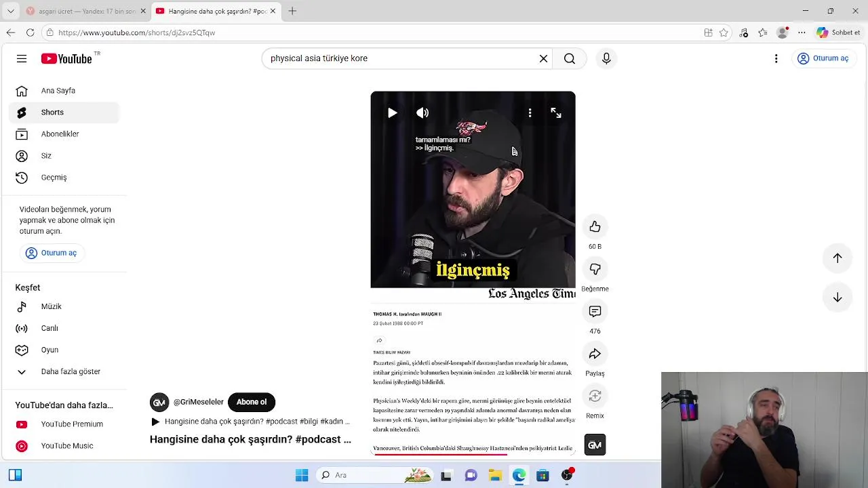Open Task View from the taskbar
The image size is (868, 488).
coord(446,475)
